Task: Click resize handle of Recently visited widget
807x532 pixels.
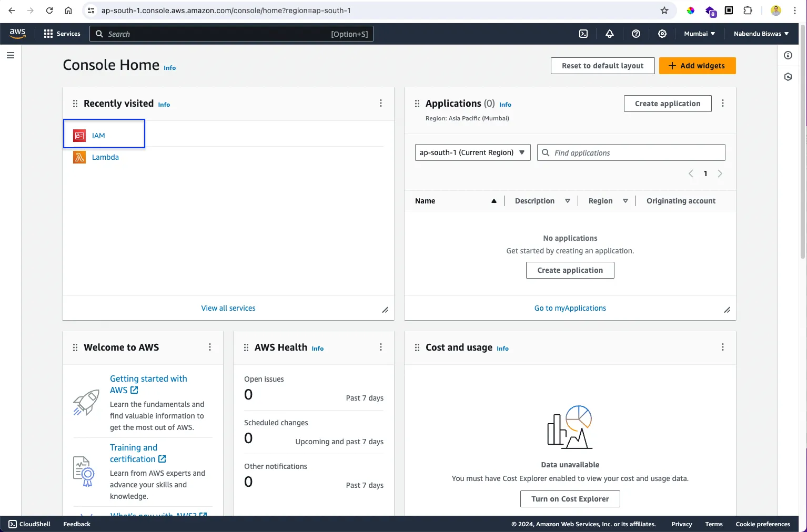Action: tap(385, 310)
